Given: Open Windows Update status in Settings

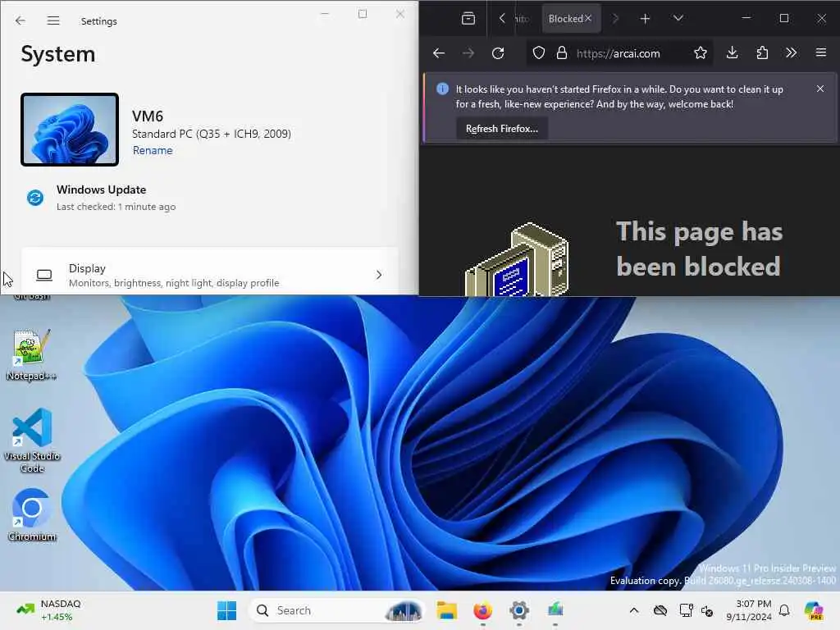Looking at the screenshot, I should coord(102,197).
